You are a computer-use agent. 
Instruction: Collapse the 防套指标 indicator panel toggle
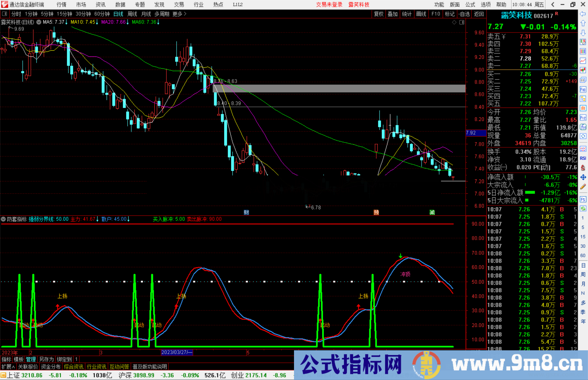(3, 219)
